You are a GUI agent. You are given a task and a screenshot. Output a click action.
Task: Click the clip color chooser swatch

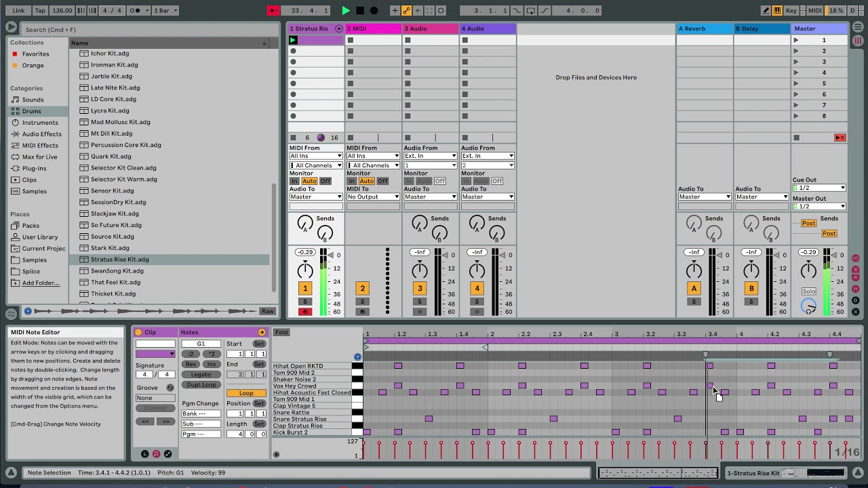coord(155,354)
